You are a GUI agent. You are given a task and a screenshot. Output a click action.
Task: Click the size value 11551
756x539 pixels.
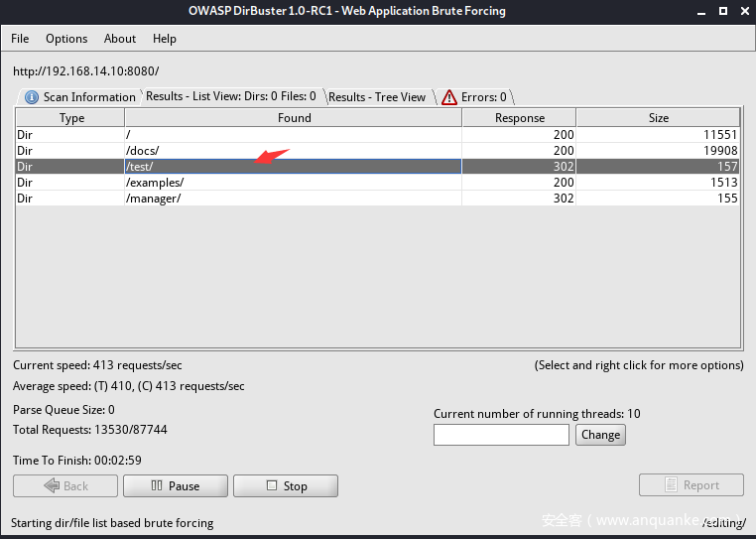pos(720,135)
